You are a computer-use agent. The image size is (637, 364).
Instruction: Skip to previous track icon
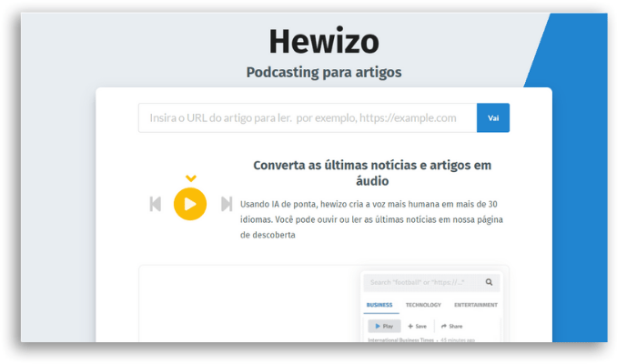156,204
